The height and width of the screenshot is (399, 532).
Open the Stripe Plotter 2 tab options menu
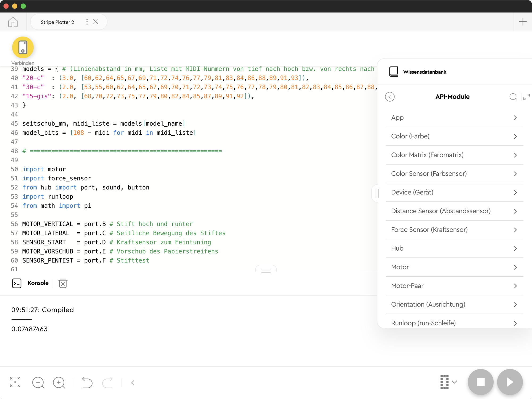click(x=87, y=22)
